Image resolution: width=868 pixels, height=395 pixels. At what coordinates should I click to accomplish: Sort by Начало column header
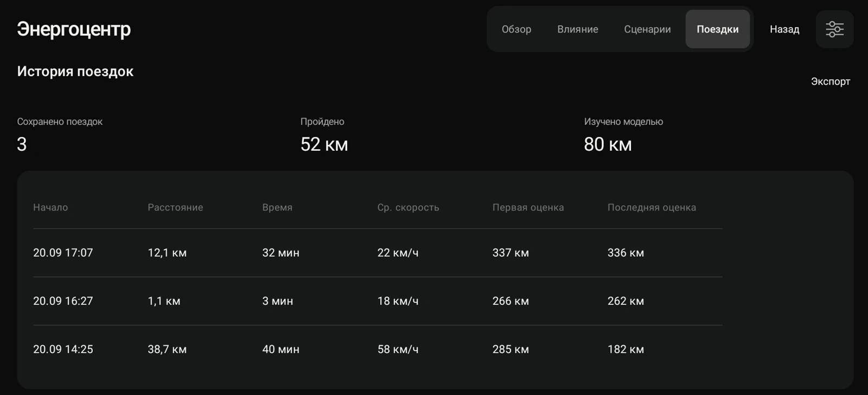(50, 207)
